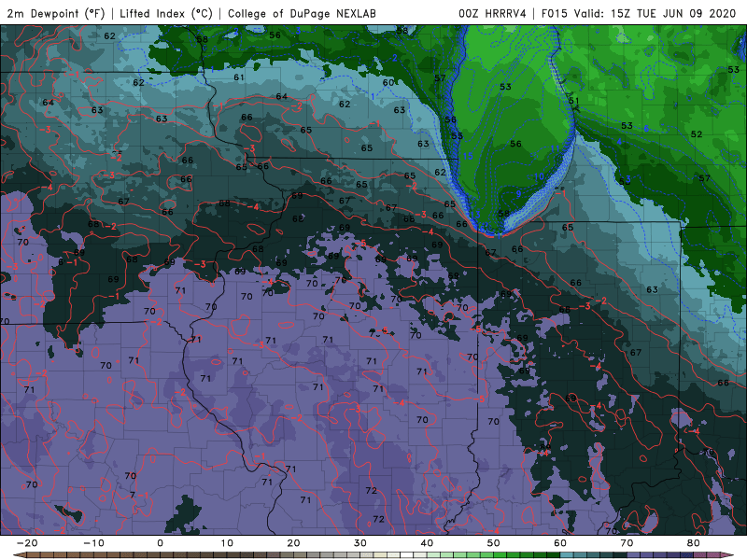Click the 80 label on the color scale
The height and width of the screenshot is (560, 747).
694,543
